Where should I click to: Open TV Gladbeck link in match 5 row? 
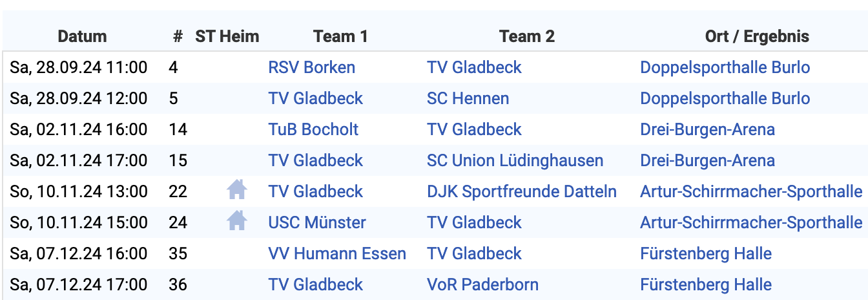tap(315, 98)
